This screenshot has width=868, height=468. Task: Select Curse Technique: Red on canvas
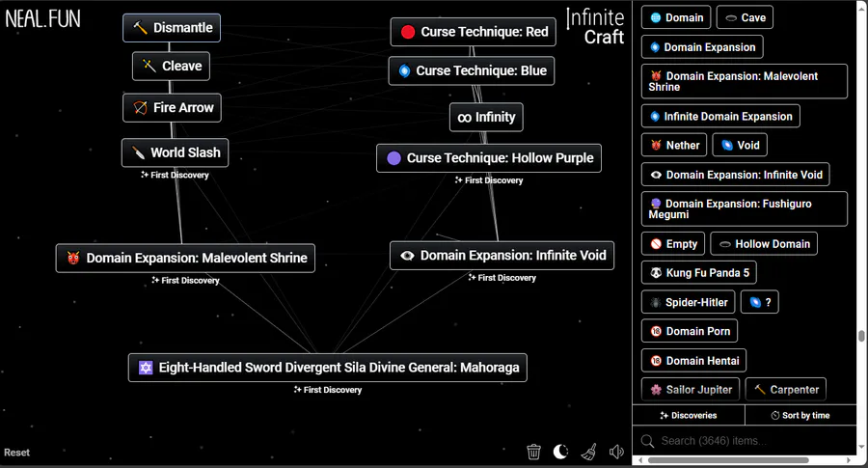point(474,32)
